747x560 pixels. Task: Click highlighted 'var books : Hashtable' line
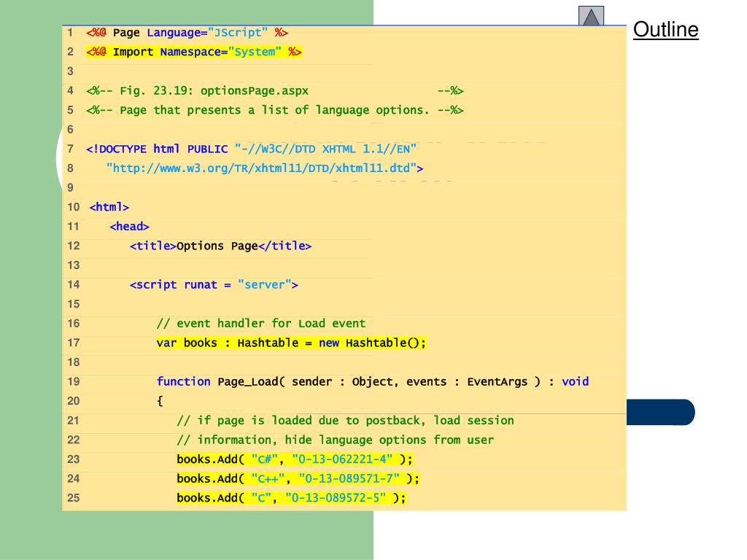[x=291, y=343]
